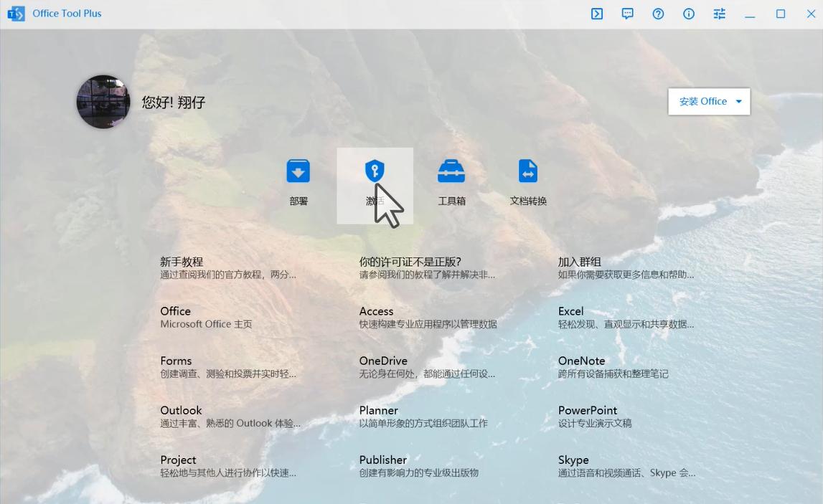The image size is (823, 504).
Task: Expand the 安装 Office dropdown arrow
Action: point(738,101)
